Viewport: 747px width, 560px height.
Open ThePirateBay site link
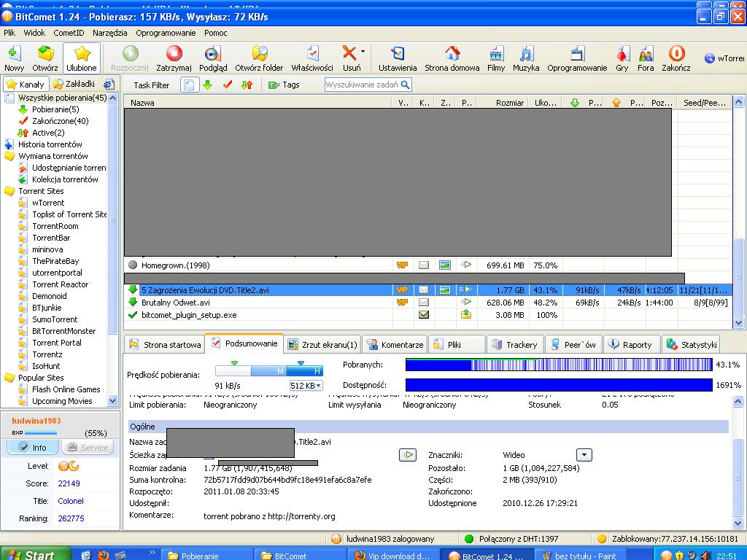click(x=55, y=261)
